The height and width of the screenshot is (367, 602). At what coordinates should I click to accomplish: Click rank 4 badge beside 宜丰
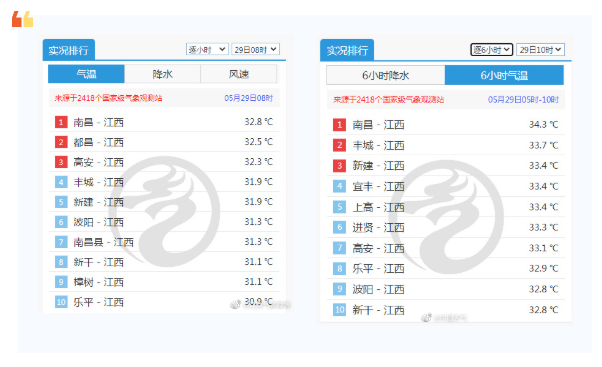pos(339,187)
